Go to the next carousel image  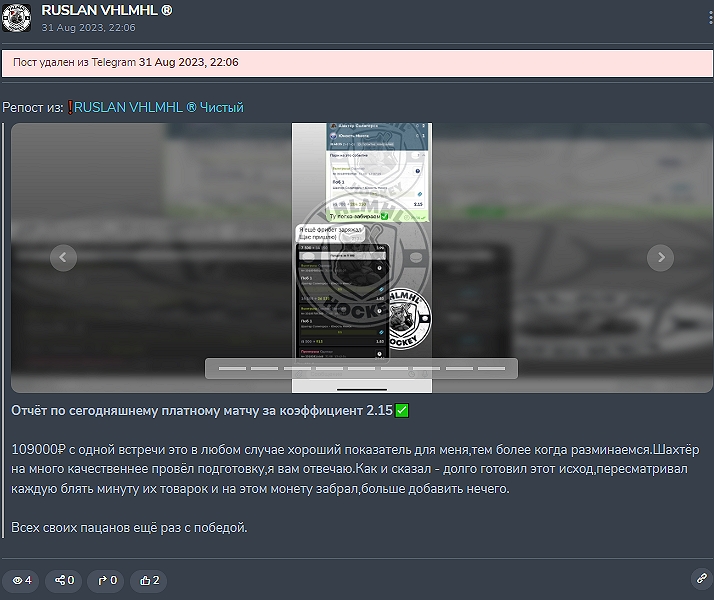(x=660, y=258)
